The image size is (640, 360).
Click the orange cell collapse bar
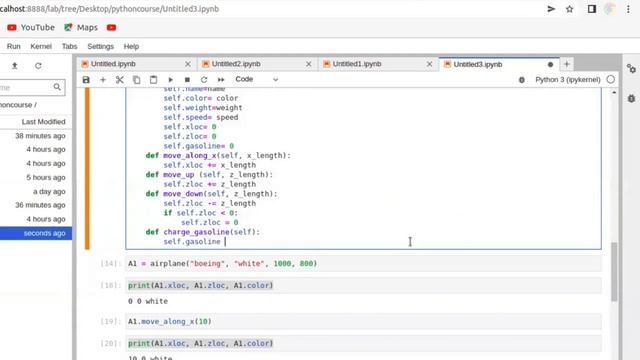click(x=87, y=169)
